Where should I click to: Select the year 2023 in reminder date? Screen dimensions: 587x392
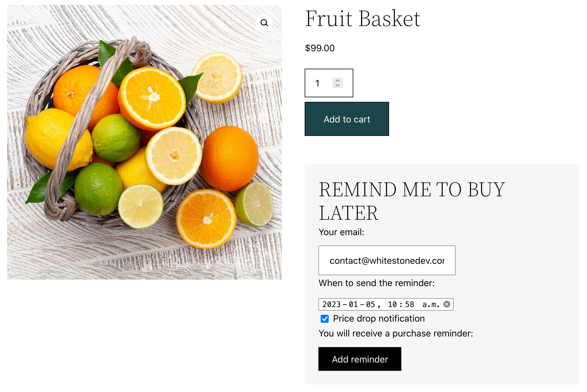(331, 304)
